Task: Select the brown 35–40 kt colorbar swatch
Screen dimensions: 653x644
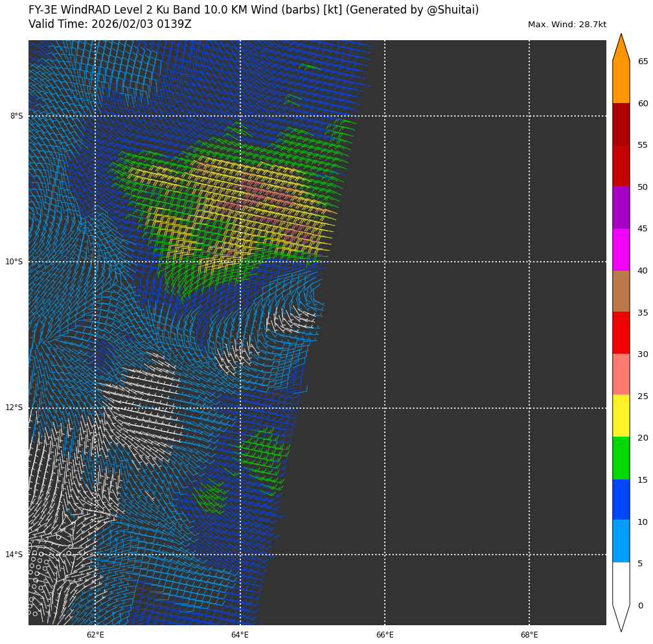Action: 621,291
